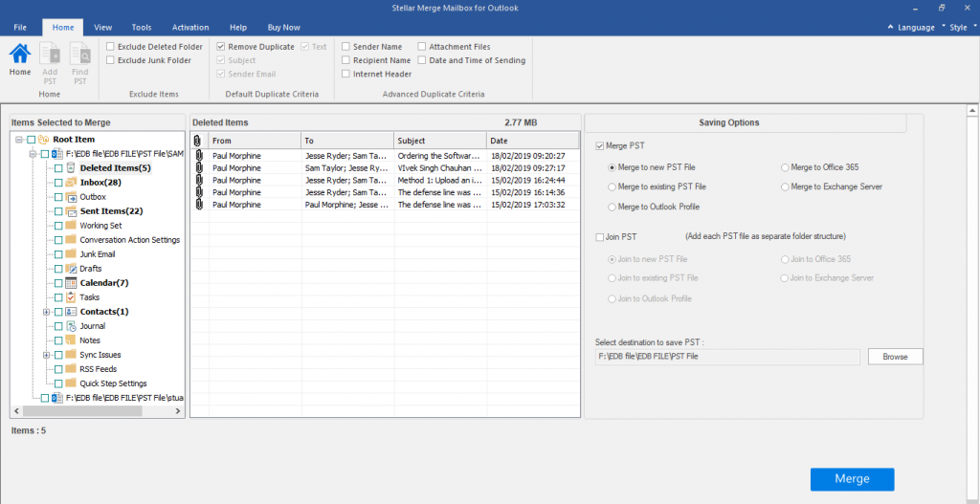The height and width of the screenshot is (504, 980).
Task: Select the Drafts folder icon
Action: [71, 269]
